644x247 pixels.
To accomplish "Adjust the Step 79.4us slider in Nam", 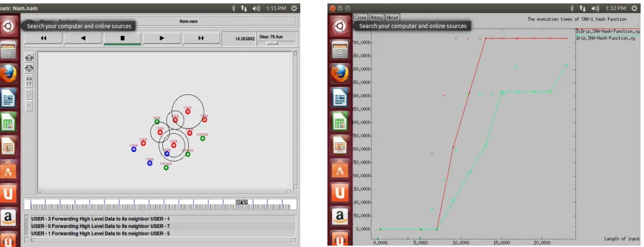I will pyautogui.click(x=272, y=43).
